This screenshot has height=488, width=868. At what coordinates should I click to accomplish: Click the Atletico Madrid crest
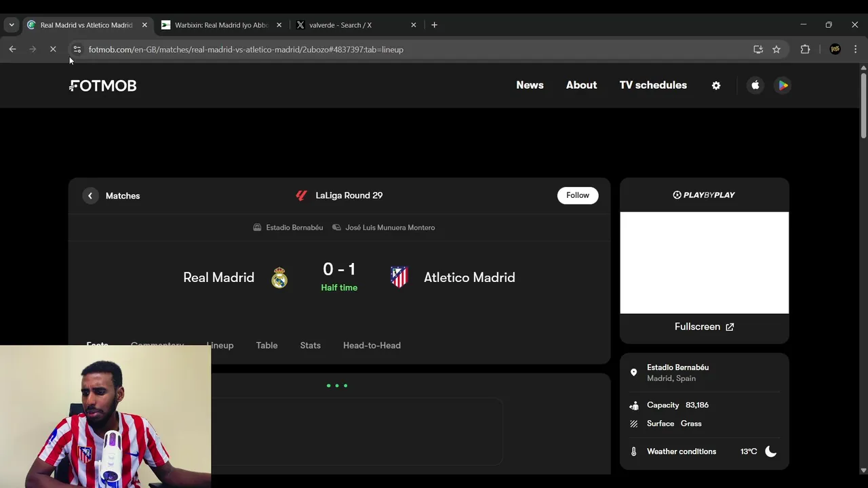(x=399, y=277)
